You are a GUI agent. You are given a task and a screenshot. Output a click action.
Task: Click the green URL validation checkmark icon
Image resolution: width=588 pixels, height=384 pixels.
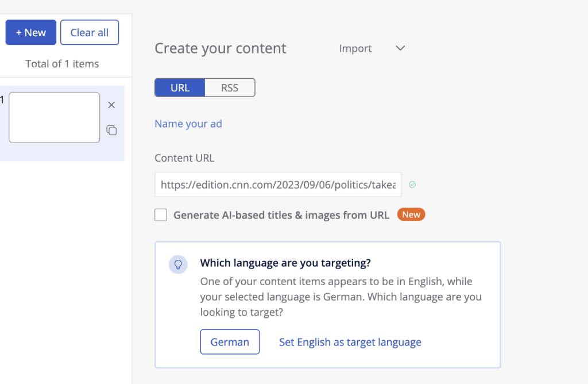(x=412, y=185)
